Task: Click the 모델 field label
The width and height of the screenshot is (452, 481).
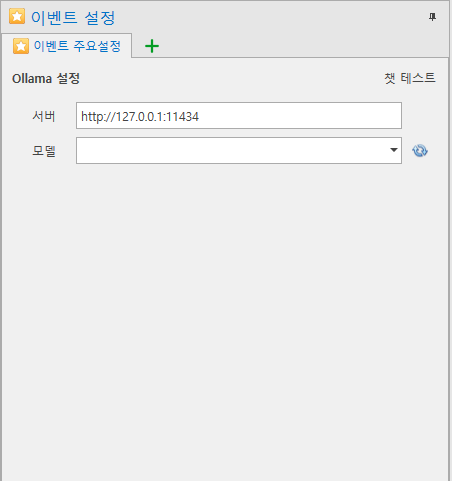Action: 44,151
